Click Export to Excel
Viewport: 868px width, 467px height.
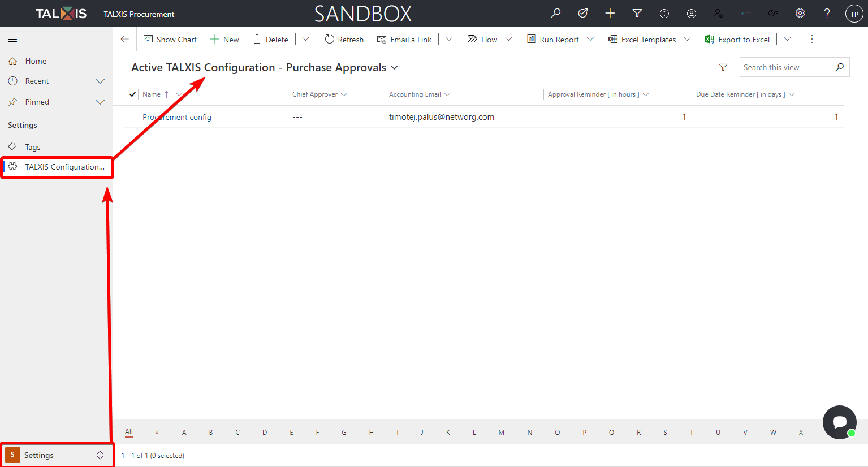737,39
